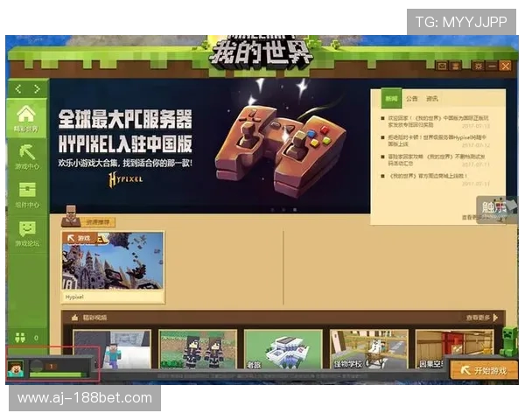The width and height of the screenshot is (525, 420).
Task: Click the 我的世界 logo at the top
Action: 262,53
